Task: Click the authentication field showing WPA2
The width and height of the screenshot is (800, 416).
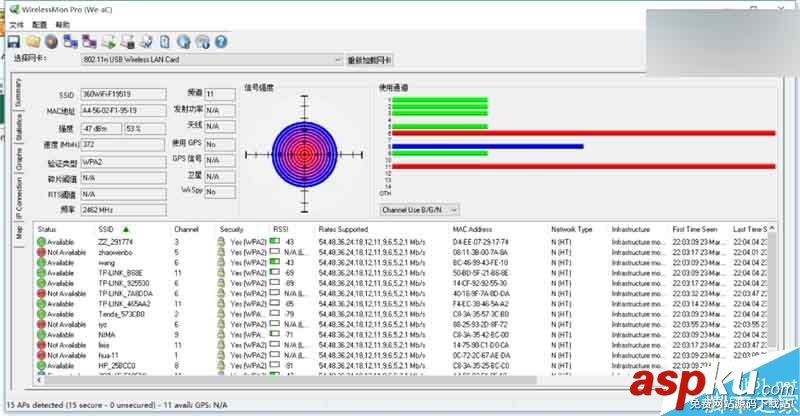Action: pos(123,162)
